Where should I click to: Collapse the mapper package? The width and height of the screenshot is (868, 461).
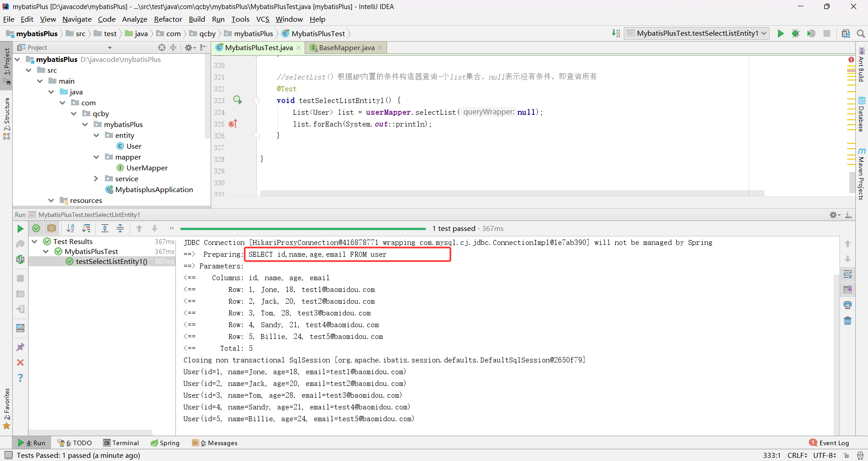[96, 157]
